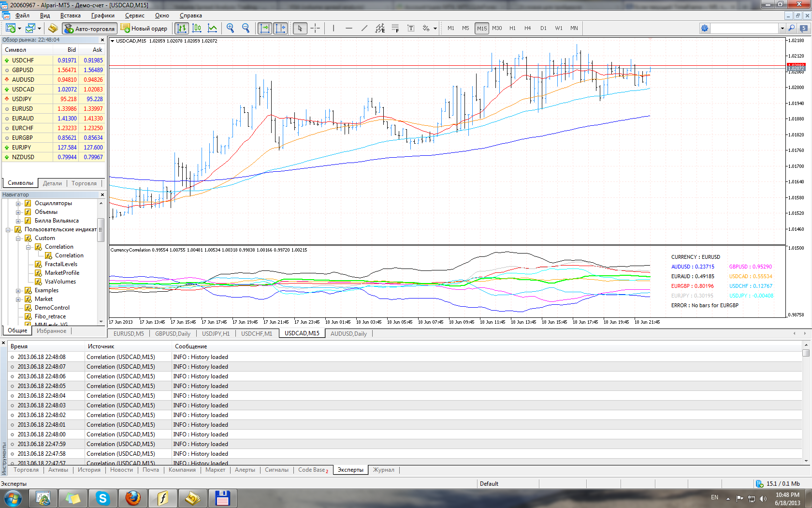Collapse the Custom indicators folder
Viewport: 812px width, 508px height.
pos(18,239)
